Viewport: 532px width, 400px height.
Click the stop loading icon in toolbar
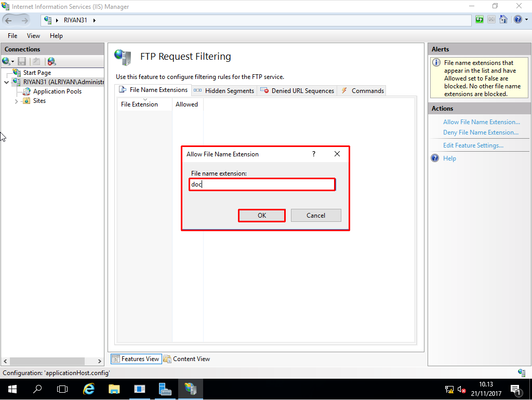pyautogui.click(x=491, y=19)
